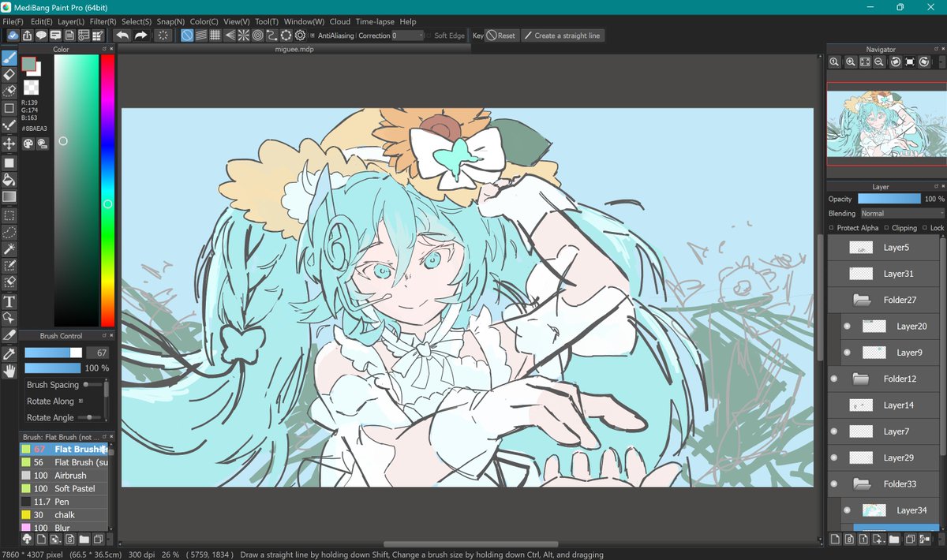Toggle Protect Alpha checkbox
Viewport: 947px width, 560px height.
[832, 228]
